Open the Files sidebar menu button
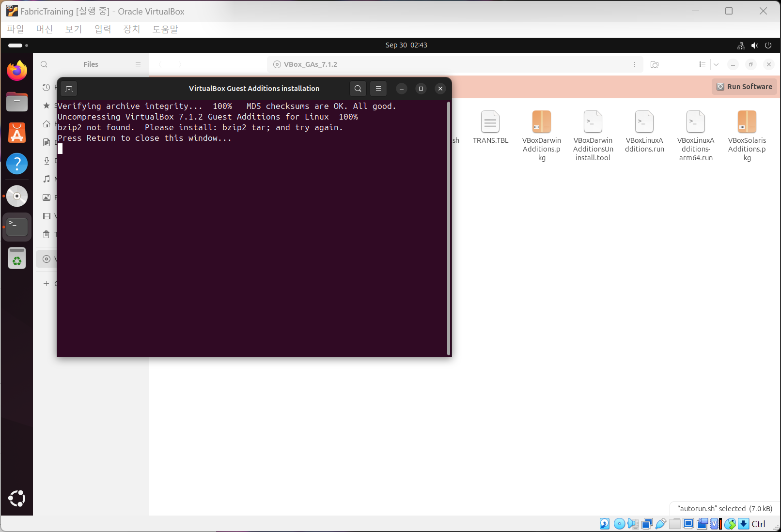Screen dimensions: 781x532 coord(138,64)
